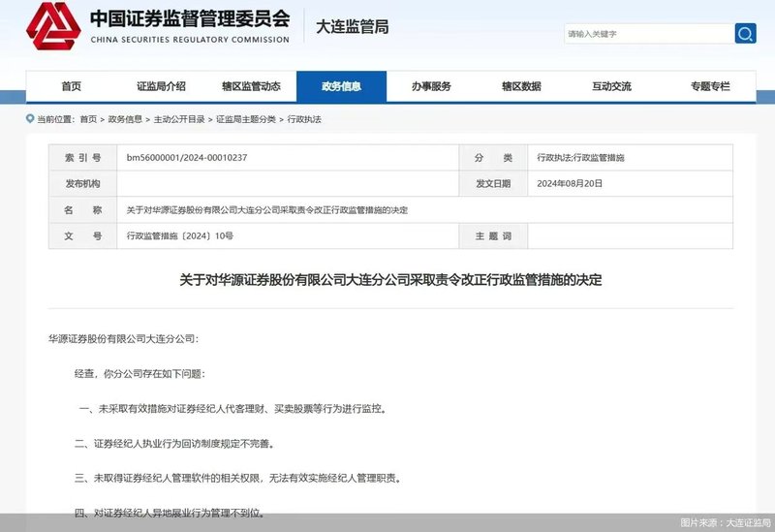Click the 索引号 label cell

[x=82, y=158]
